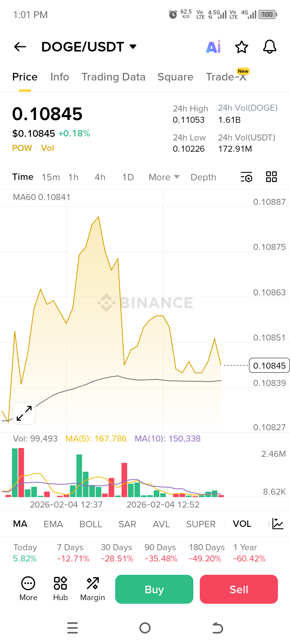Open the chart grid layout icon

pyautogui.click(x=271, y=177)
